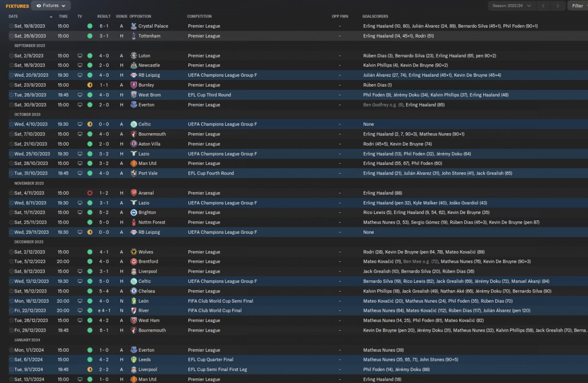Click the 6 - 1 result against Crystal Palace
Image resolution: width=588 pixels, height=383 pixels.
click(104, 26)
